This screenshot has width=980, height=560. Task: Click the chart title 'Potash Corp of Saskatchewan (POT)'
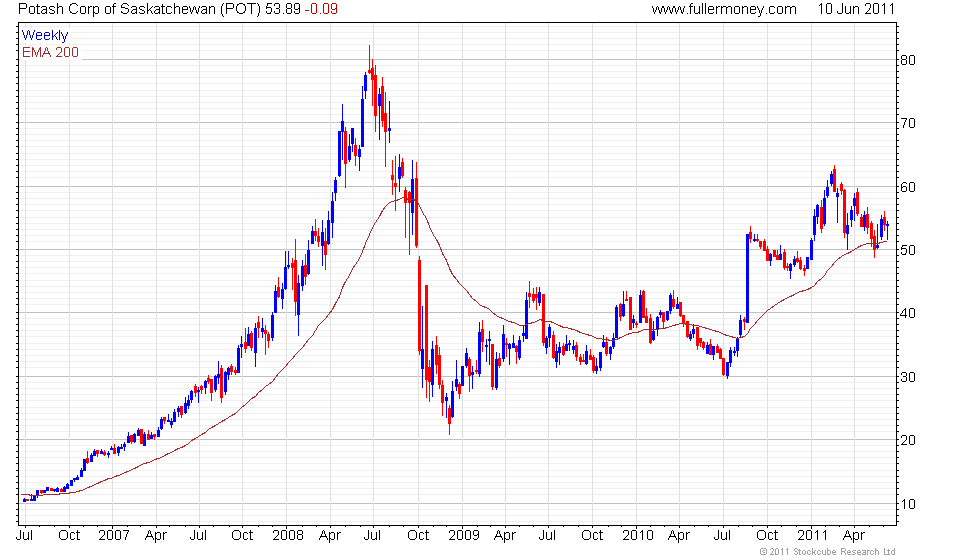[x=139, y=9]
